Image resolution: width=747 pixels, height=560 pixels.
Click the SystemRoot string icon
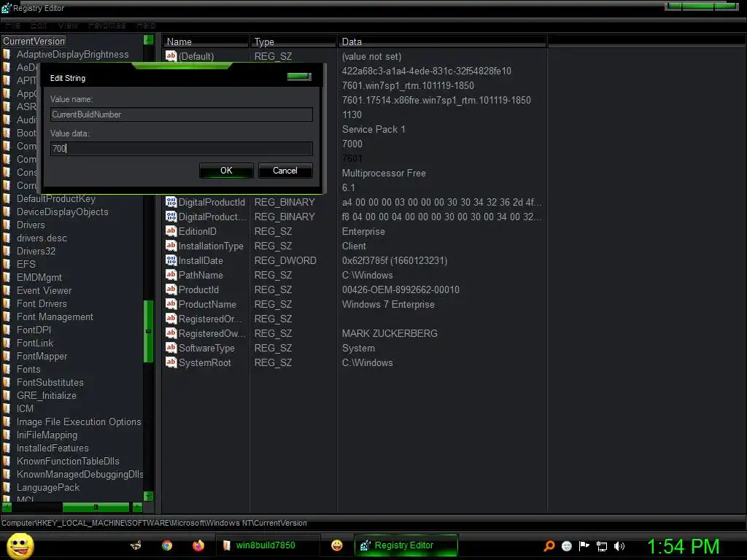click(171, 362)
